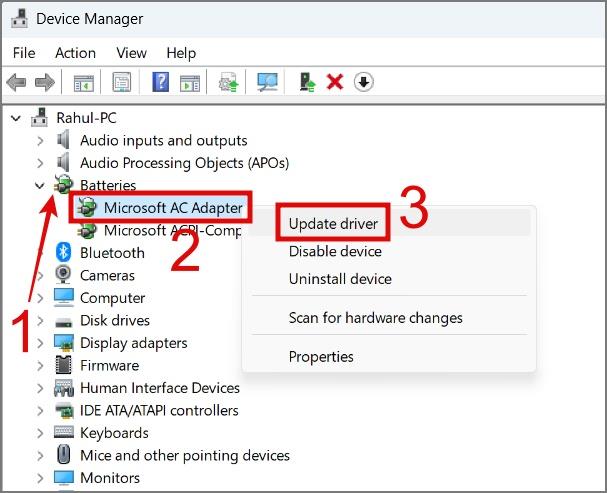
Task: Click the toolbar Forward arrow
Action: click(x=45, y=82)
